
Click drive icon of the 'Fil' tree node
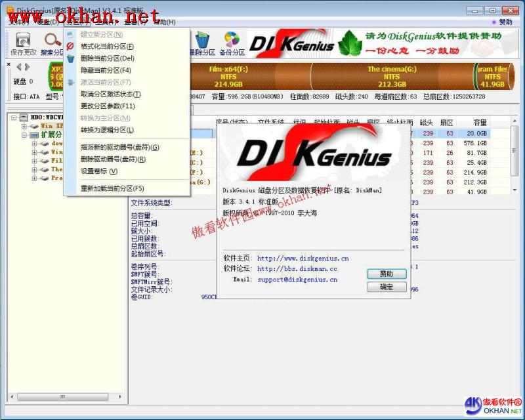click(x=44, y=161)
